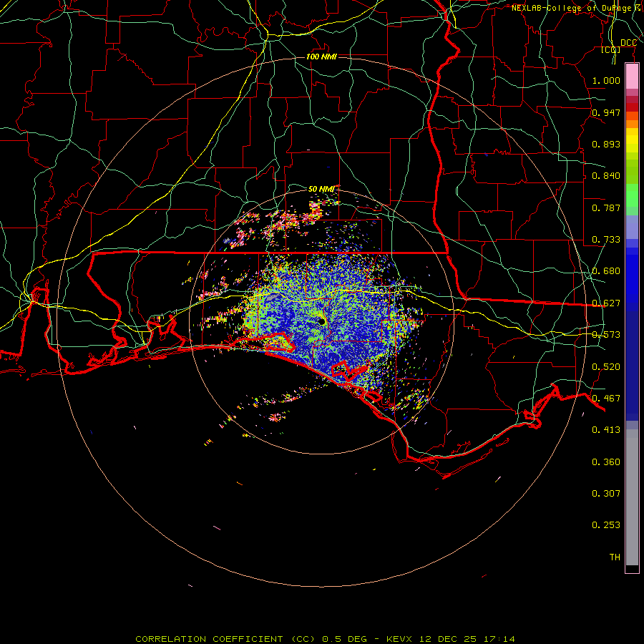
Task: Click the 0.520 scale value
Action: [x=606, y=367]
